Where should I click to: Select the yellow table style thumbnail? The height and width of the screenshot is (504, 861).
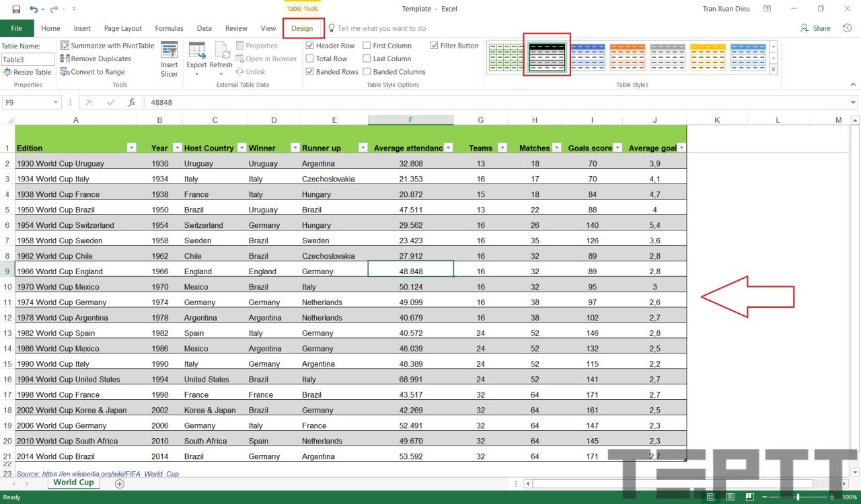708,57
